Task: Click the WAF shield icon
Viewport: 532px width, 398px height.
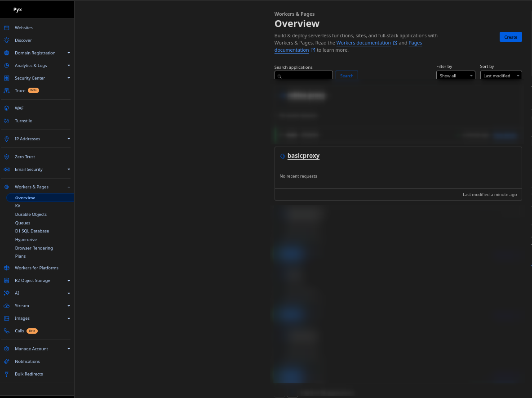Action: [6, 108]
